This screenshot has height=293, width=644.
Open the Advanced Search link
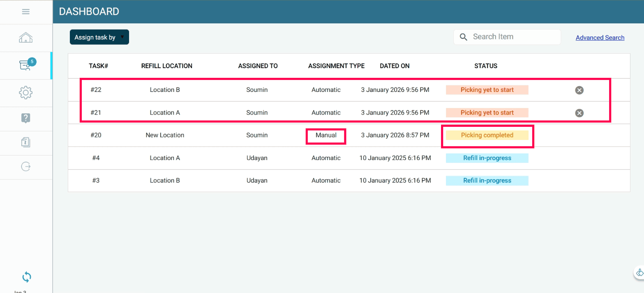click(x=600, y=38)
